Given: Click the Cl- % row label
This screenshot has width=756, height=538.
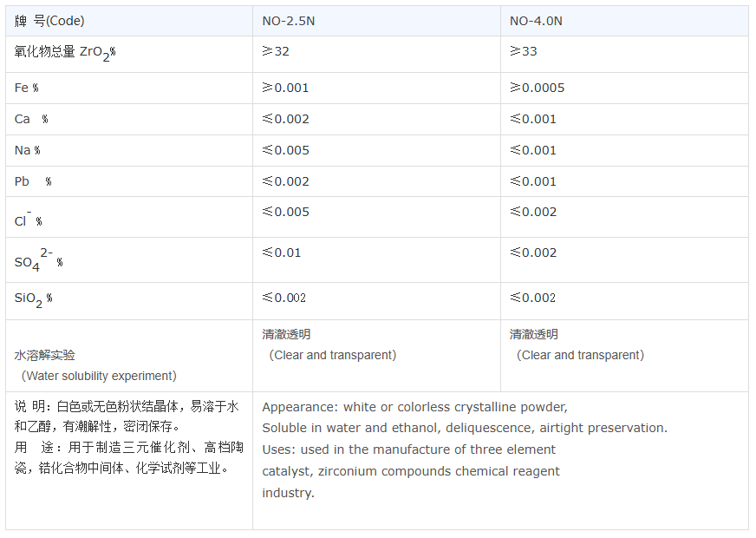Looking at the screenshot, I should [x=29, y=220].
